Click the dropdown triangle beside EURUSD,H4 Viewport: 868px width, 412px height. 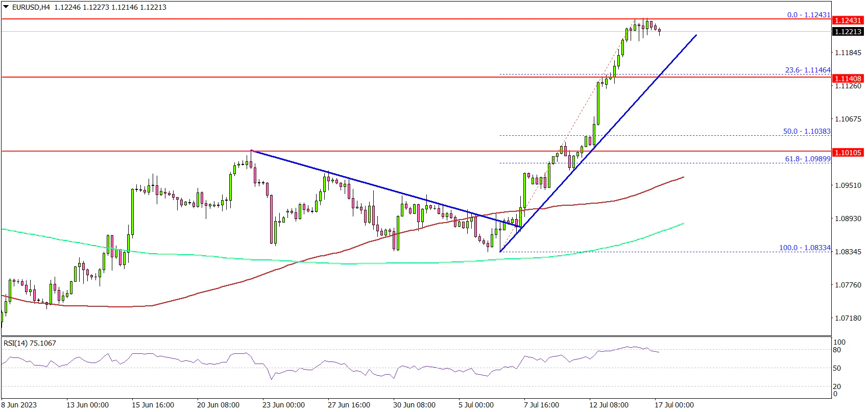point(6,7)
